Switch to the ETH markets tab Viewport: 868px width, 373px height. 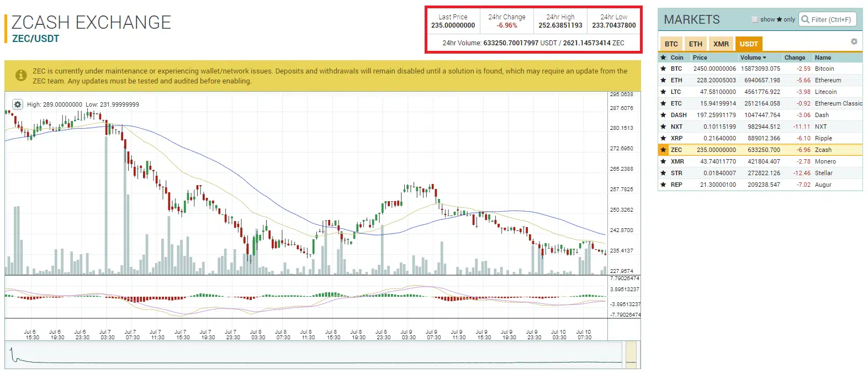[x=696, y=44]
